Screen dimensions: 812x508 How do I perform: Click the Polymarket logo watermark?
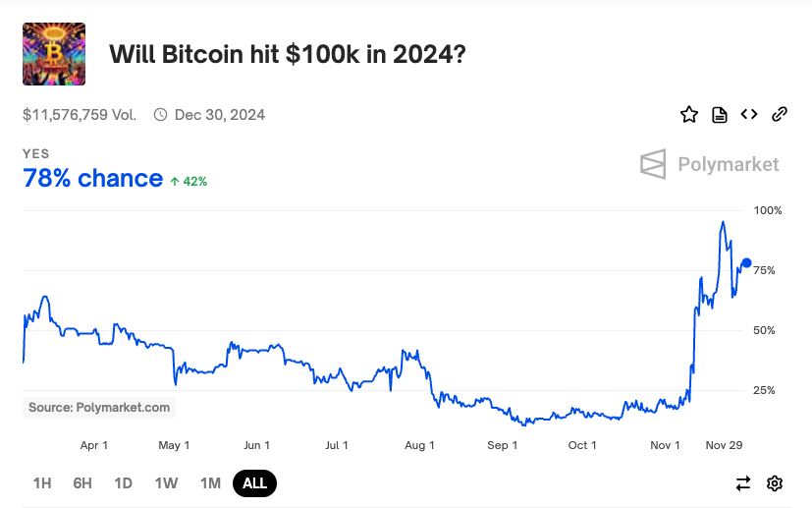pos(709,164)
